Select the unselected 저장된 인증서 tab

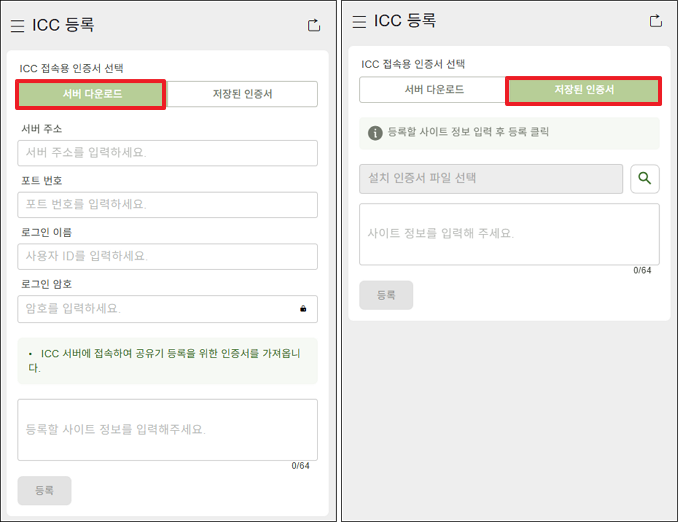point(242,95)
